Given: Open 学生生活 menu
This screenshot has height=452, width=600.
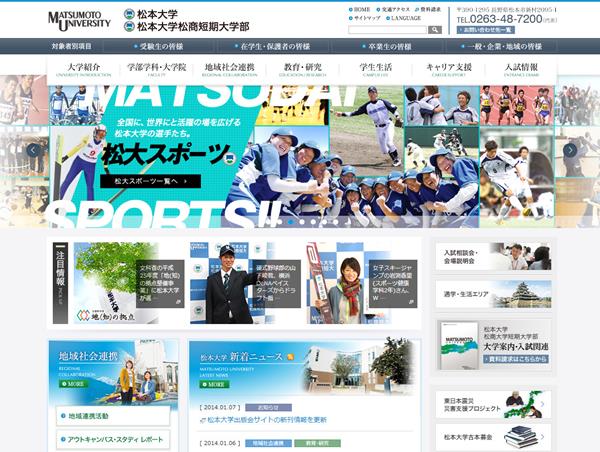Looking at the screenshot, I should point(375,69).
